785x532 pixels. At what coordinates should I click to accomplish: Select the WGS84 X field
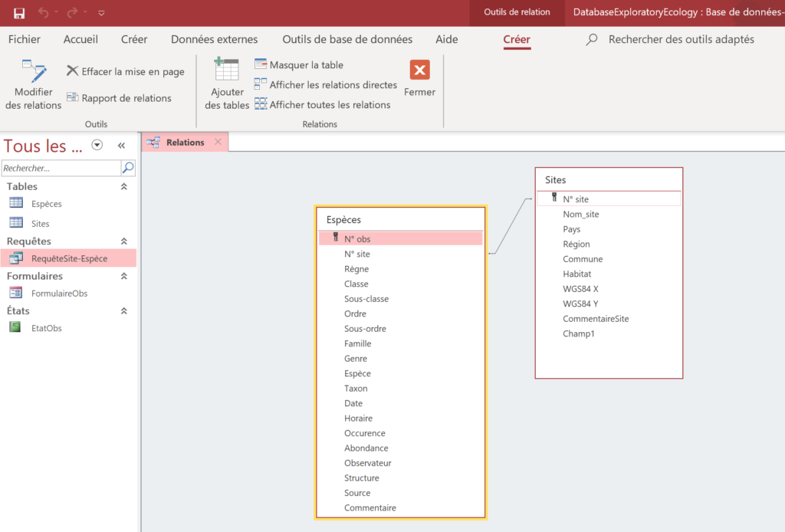pyautogui.click(x=609, y=289)
